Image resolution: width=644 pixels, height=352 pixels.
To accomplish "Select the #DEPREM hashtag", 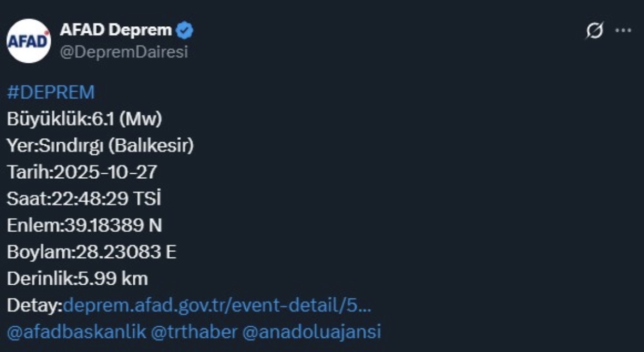I will pos(51,92).
